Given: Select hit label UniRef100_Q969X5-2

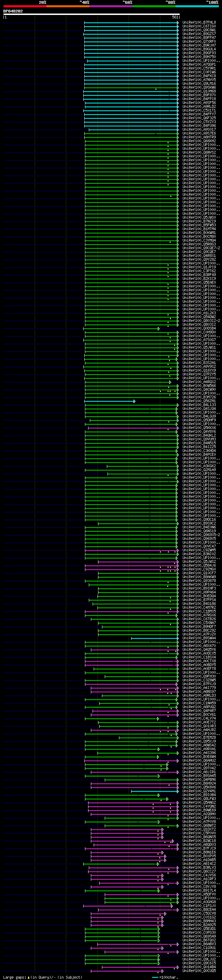Looking at the screenshot, I should 201,535.
